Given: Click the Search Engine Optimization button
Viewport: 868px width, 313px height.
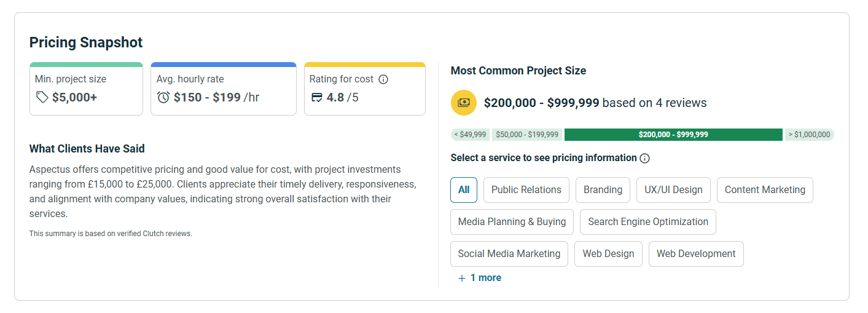Looking at the screenshot, I should click(648, 222).
